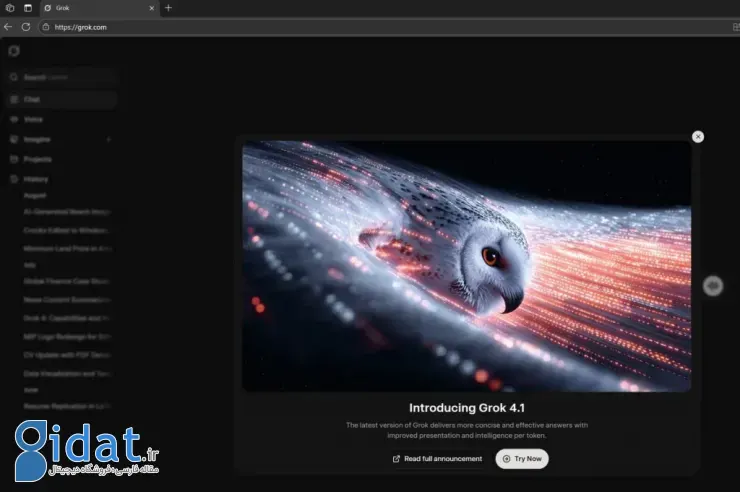This screenshot has height=492, width=740.
Task: Click the round button right of the popup
Action: tap(713, 286)
